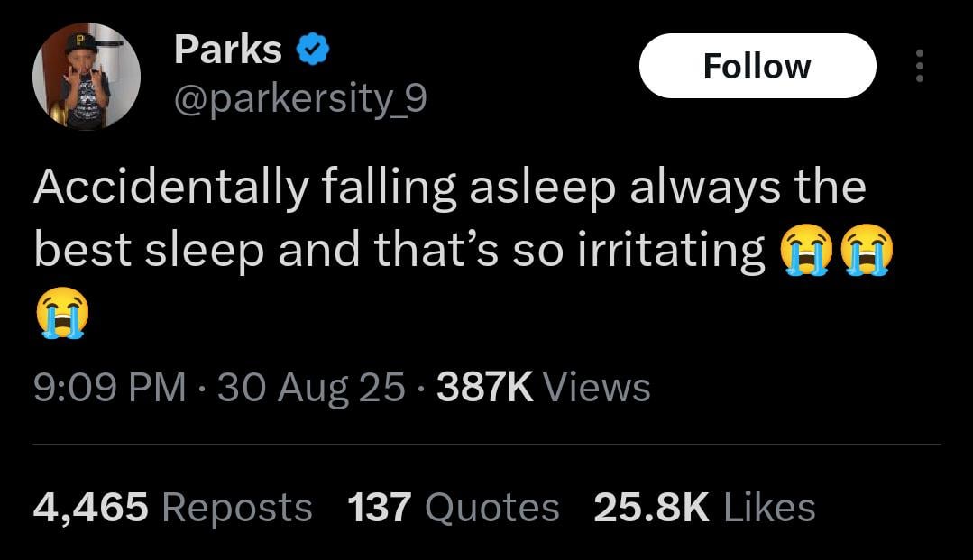The width and height of the screenshot is (973, 560).
Task: Click the crying emoji on the third line
Action: pos(62,312)
